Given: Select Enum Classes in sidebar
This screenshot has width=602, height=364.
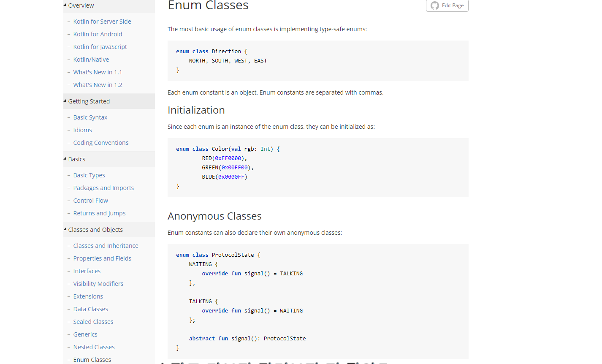Looking at the screenshot, I should 92,360.
